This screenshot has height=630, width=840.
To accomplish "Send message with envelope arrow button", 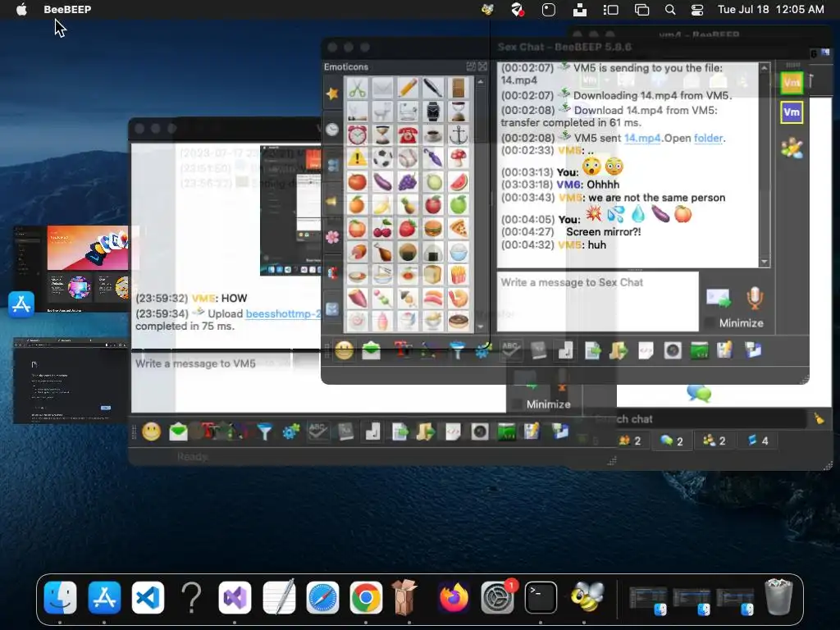I will click(x=719, y=298).
